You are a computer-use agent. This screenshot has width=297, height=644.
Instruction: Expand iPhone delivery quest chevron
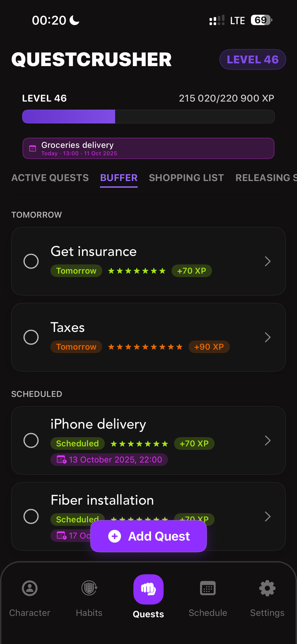[268, 440]
